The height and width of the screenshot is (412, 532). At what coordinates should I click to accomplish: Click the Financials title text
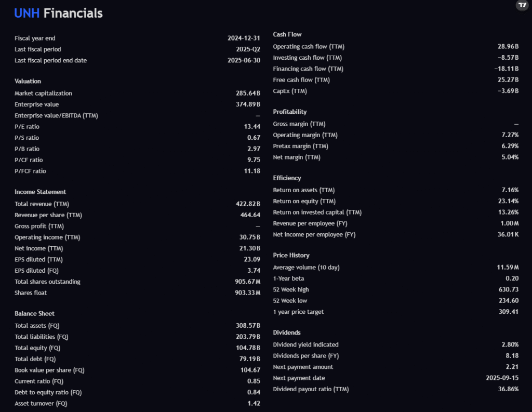click(73, 13)
